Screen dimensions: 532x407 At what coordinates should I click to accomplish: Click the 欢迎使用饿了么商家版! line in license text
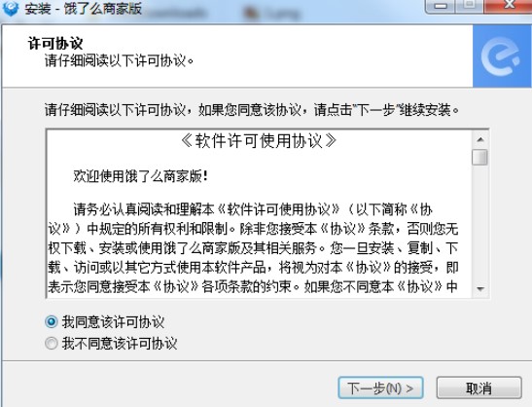[x=140, y=176]
